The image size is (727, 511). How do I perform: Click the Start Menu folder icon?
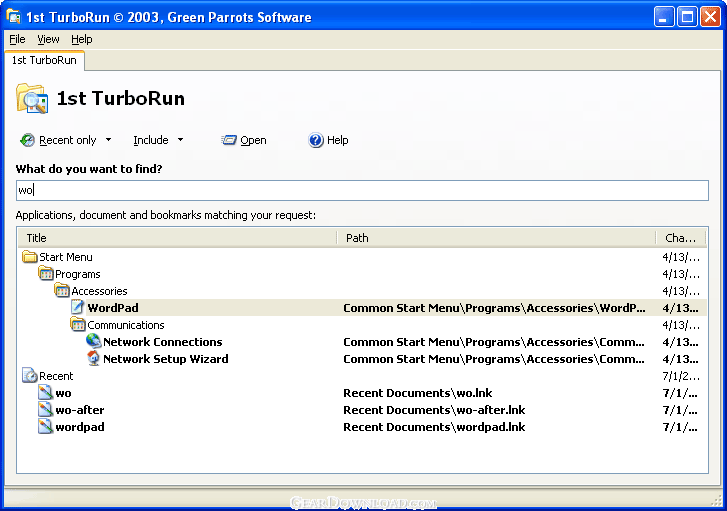[x=30, y=257]
